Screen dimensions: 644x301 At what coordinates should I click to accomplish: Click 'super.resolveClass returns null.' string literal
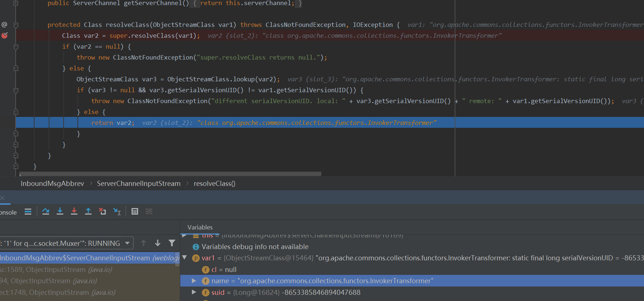coord(260,57)
